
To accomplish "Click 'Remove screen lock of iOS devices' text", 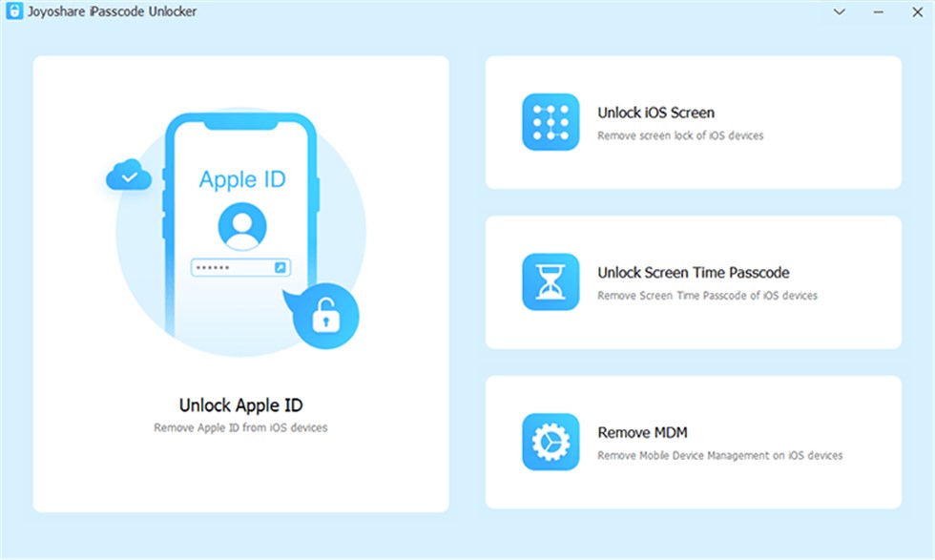I will [680, 135].
